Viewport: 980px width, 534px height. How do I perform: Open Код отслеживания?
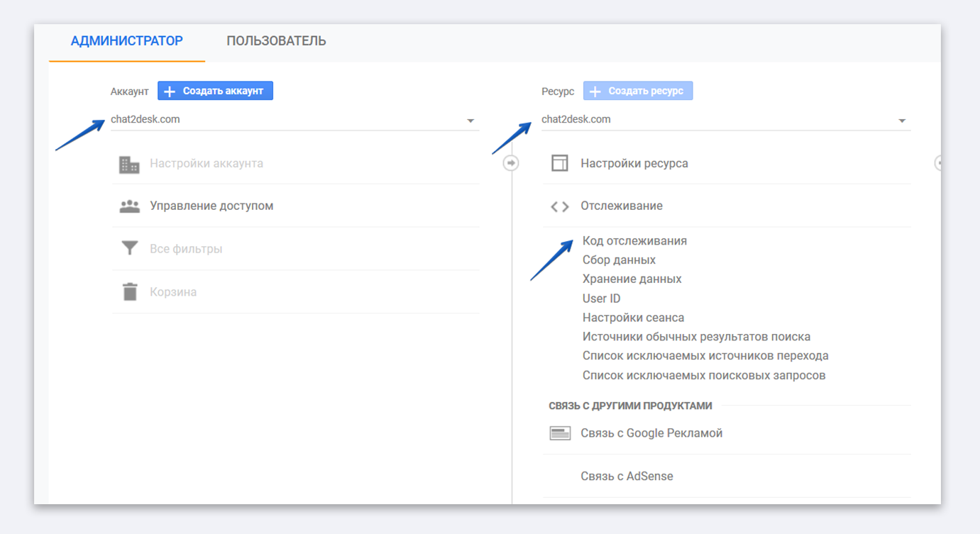[634, 241]
